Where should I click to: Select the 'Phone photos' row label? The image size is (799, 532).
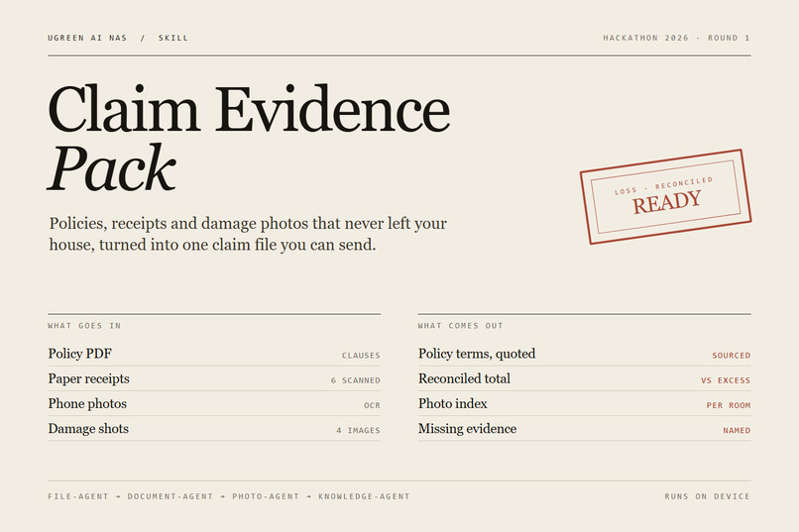tap(87, 404)
